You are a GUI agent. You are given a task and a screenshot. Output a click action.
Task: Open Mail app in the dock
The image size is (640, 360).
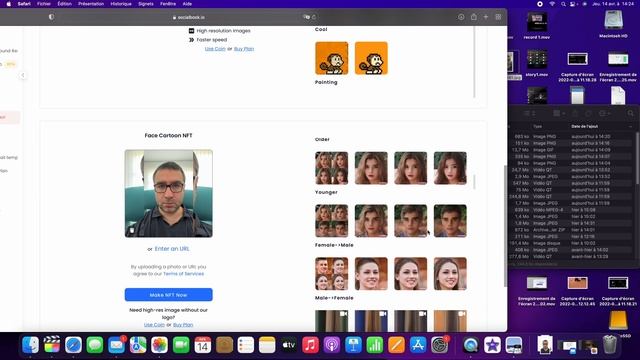pyautogui.click(x=116, y=345)
